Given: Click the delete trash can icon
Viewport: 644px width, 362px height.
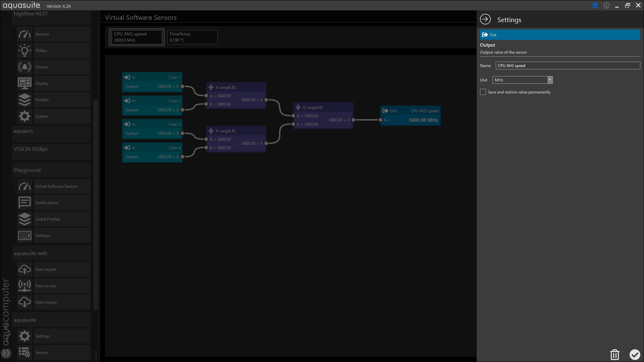Looking at the screenshot, I should pyautogui.click(x=614, y=354).
